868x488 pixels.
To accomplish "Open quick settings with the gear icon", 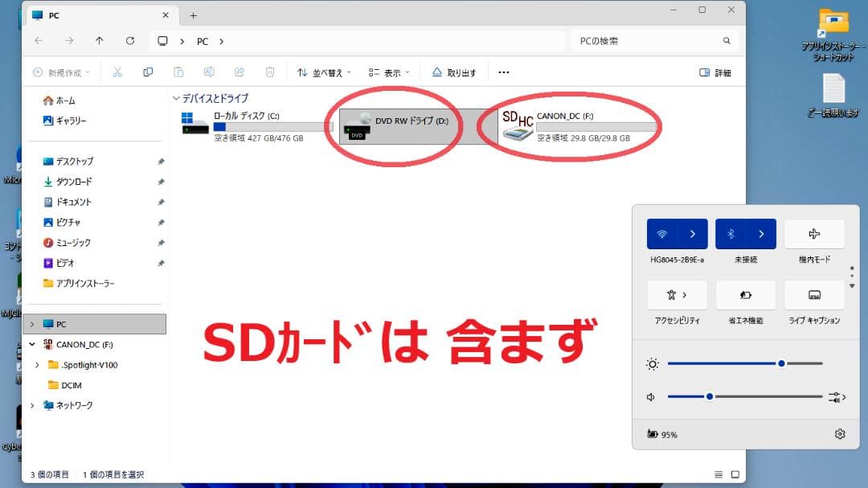I will click(x=840, y=433).
